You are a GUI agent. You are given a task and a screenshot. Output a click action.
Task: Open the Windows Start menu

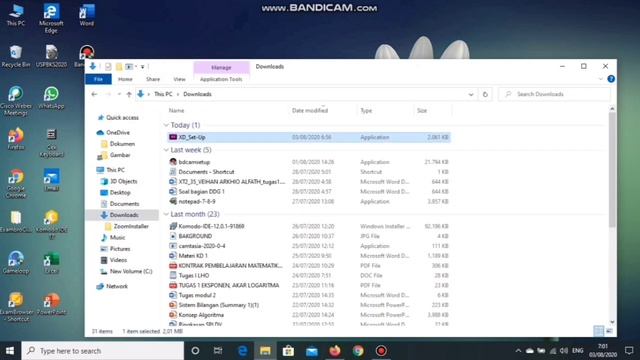pos(10,351)
